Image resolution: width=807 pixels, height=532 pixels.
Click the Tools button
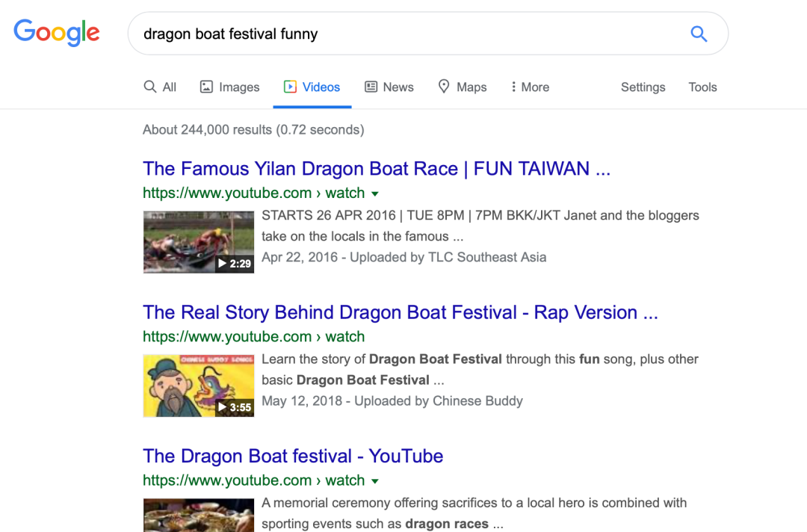tap(702, 87)
